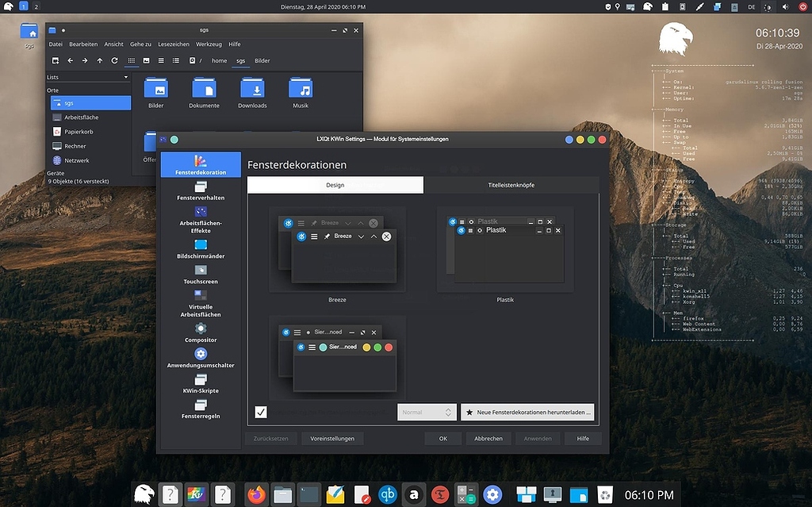Open the Lesezeichen menu

click(173, 44)
